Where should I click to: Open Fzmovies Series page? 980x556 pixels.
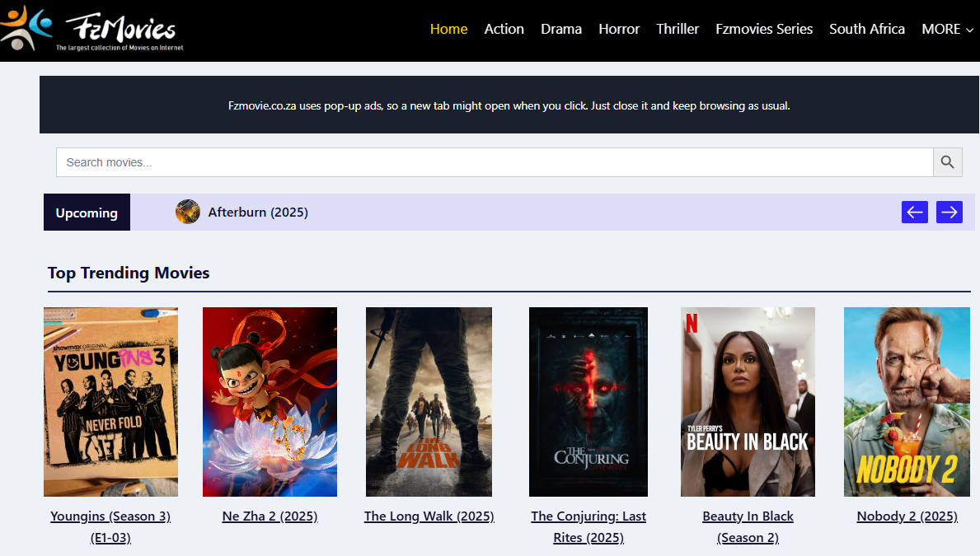tap(764, 29)
